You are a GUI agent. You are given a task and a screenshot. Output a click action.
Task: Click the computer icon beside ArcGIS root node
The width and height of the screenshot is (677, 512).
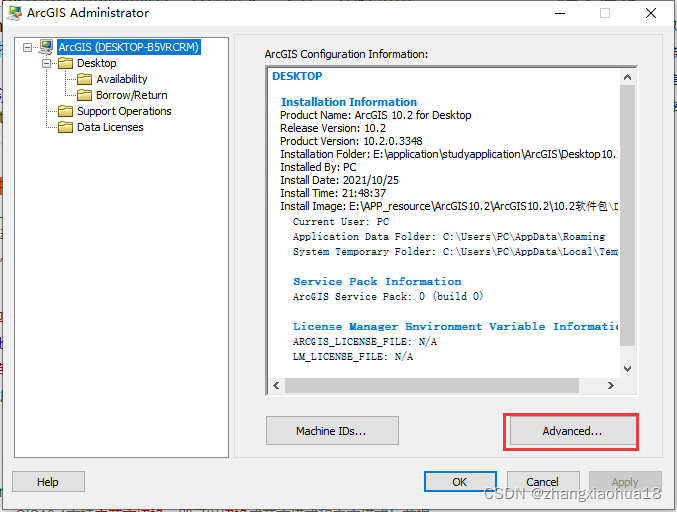pyautogui.click(x=46, y=47)
